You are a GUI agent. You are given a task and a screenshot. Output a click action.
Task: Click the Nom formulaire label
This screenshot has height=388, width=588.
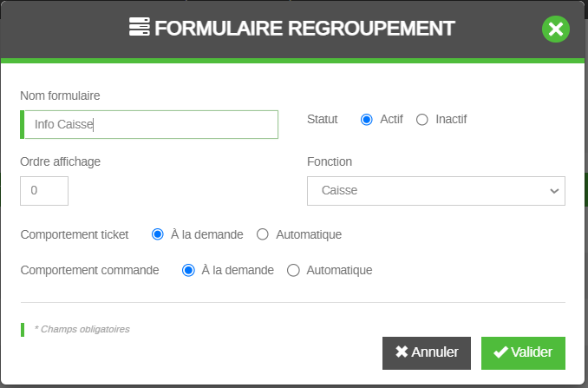[x=60, y=95]
